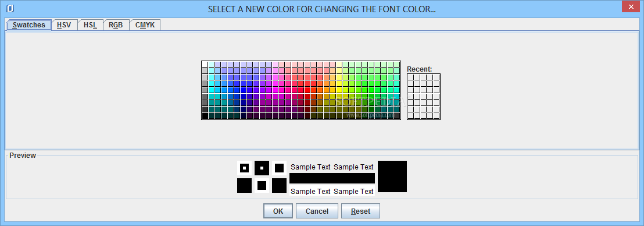This screenshot has width=644, height=226.
Task: Go to the RGB tab
Action: tap(116, 24)
